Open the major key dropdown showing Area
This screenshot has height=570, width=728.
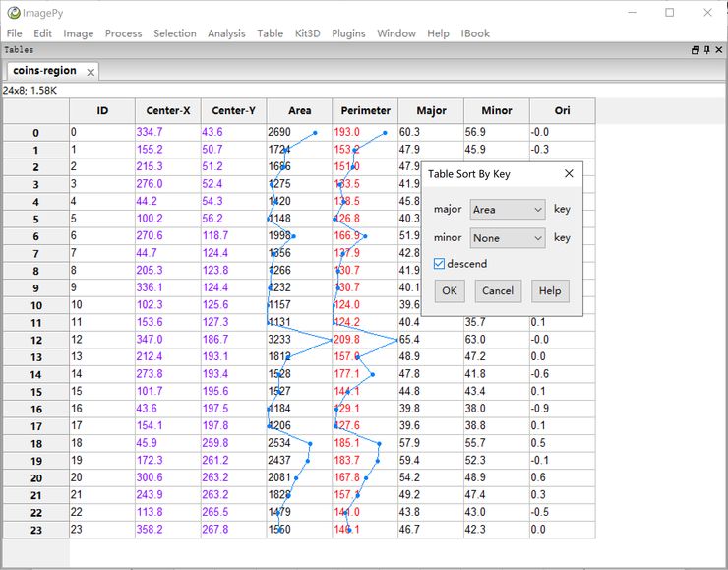pyautogui.click(x=507, y=210)
